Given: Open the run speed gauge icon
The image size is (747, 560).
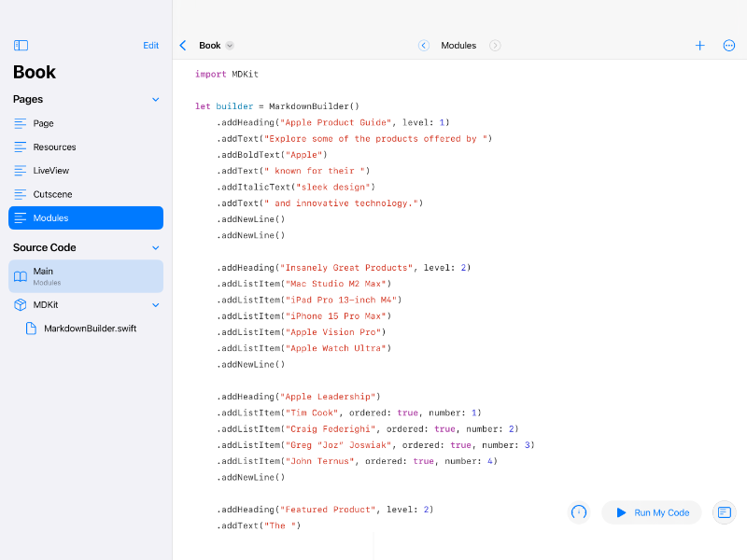Looking at the screenshot, I should [579, 512].
